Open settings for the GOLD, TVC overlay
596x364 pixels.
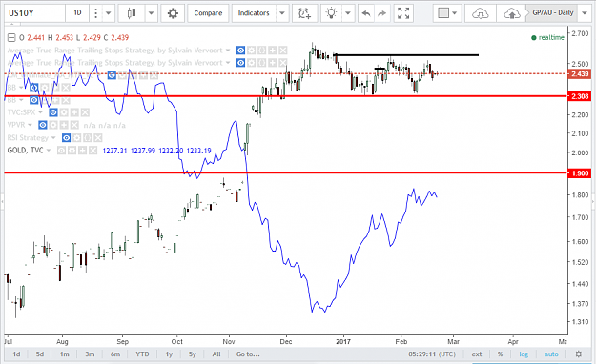coord(72,151)
